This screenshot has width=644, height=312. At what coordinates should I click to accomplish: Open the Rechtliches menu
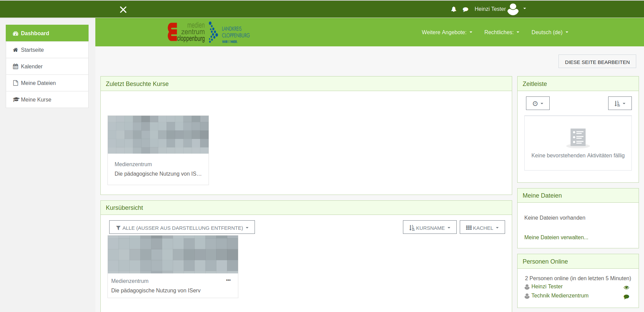[501, 32]
